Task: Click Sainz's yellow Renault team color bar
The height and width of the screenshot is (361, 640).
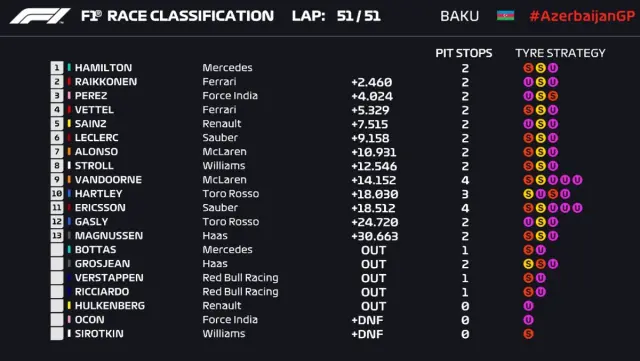Action: click(69, 123)
